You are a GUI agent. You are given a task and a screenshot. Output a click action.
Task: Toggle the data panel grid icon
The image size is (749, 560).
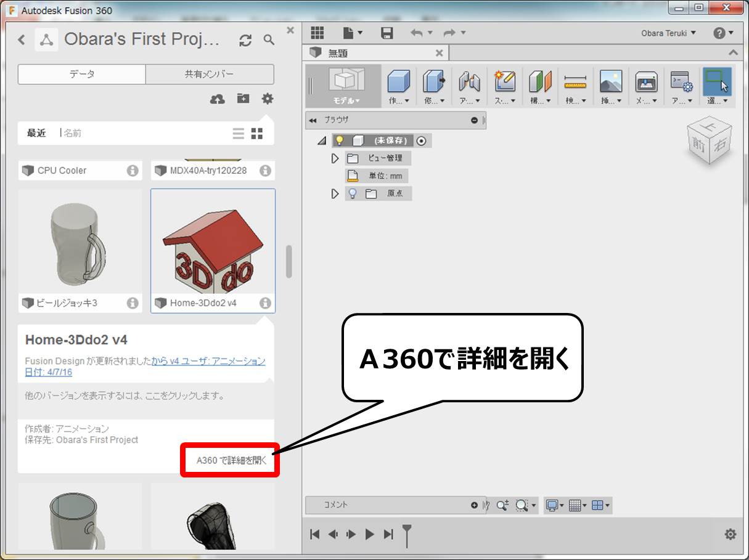[317, 33]
